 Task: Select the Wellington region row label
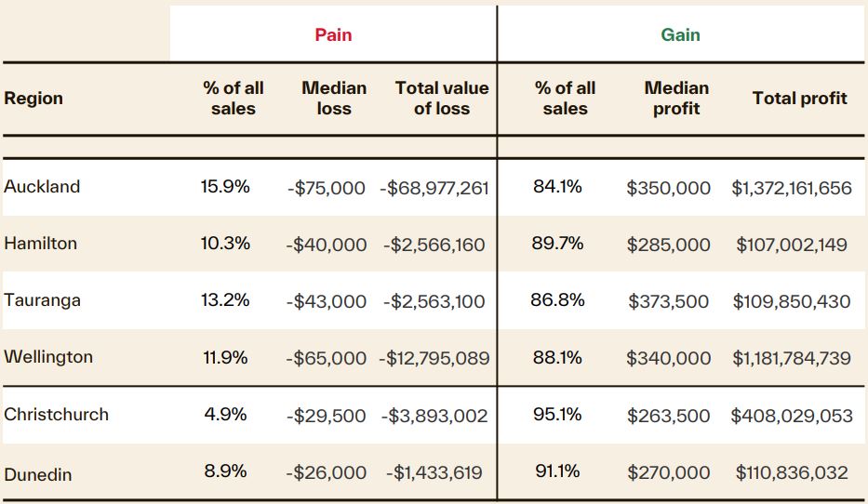pyautogui.click(x=48, y=357)
